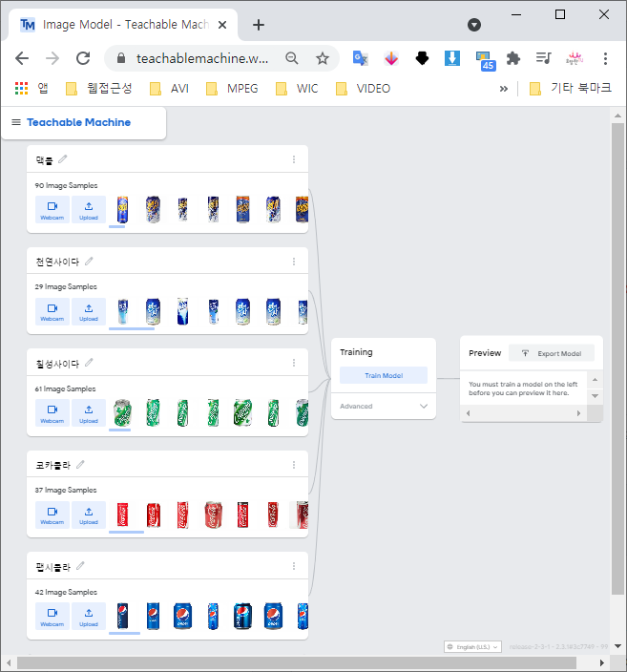The image size is (627, 672).
Task: Open the 기타 북마크 folder
Action: tap(571, 88)
